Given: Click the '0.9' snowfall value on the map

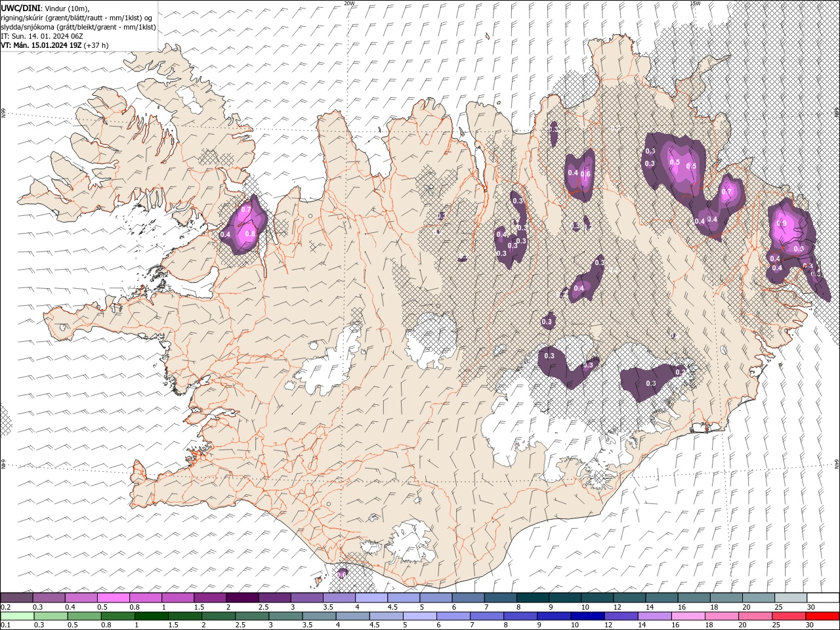Looking at the screenshot, I should tap(782, 224).
